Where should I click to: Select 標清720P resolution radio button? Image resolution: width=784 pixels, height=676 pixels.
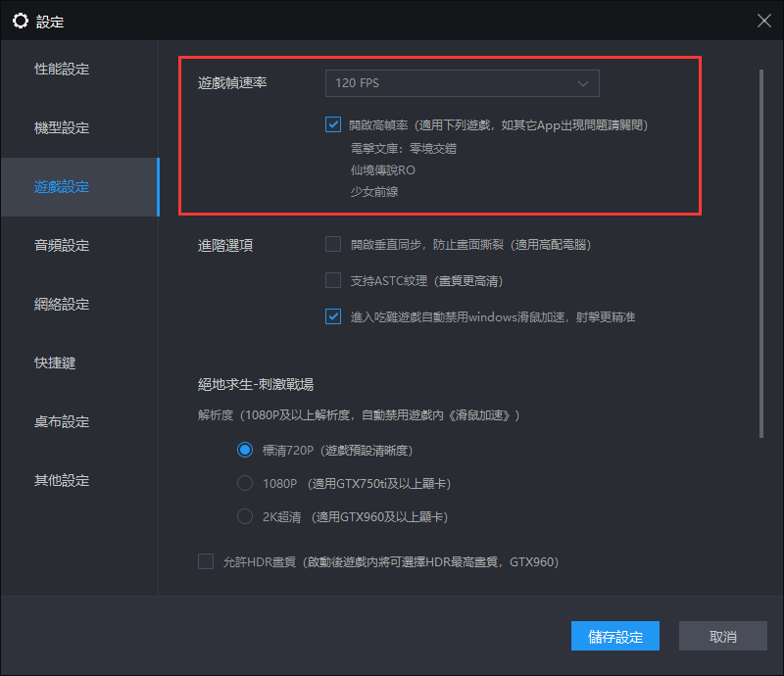point(245,451)
